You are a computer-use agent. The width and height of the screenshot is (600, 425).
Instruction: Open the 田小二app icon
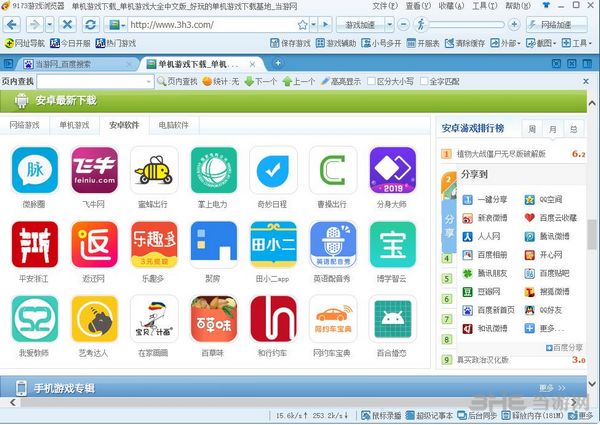[273, 244]
